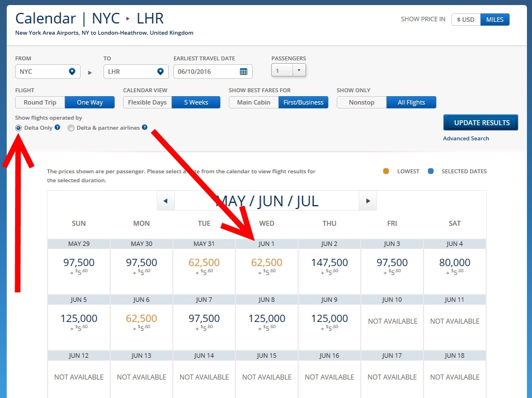Click the blue Selected Dates legend swatch
This screenshot has height=398, width=532.
click(430, 171)
